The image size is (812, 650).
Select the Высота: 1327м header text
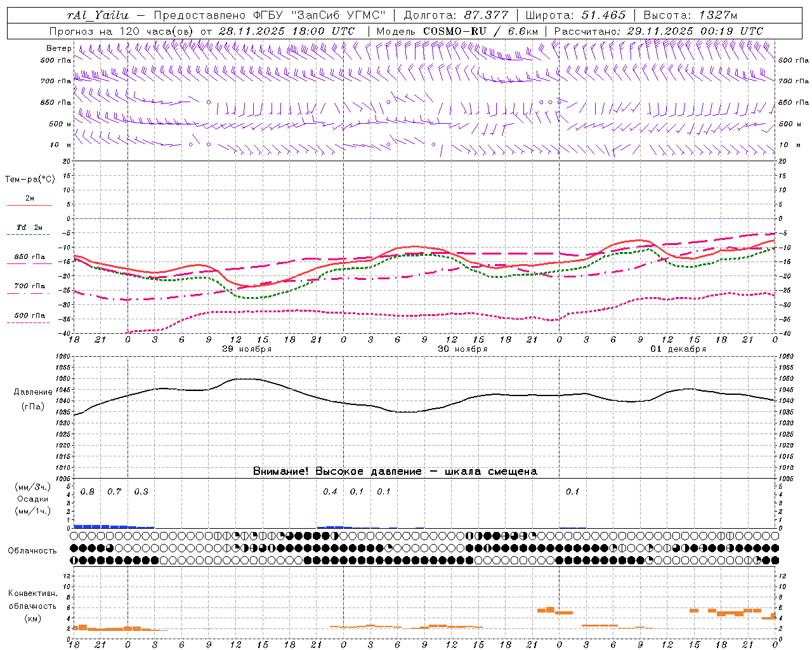click(x=690, y=15)
